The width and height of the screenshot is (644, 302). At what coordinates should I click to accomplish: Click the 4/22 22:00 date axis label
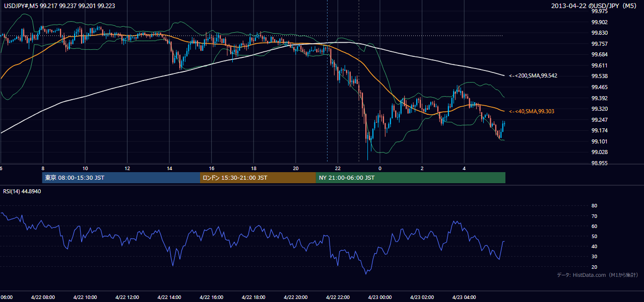(x=338, y=297)
